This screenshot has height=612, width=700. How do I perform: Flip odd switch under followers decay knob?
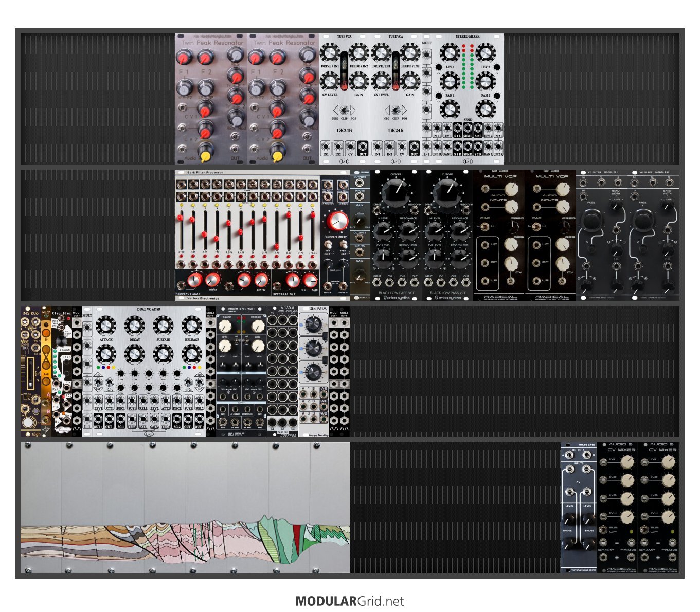[x=328, y=244]
